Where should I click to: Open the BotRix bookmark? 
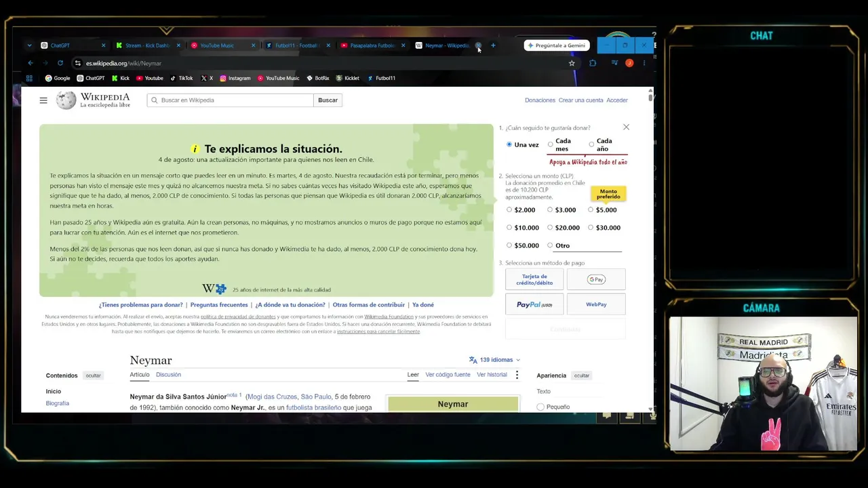[x=318, y=78]
